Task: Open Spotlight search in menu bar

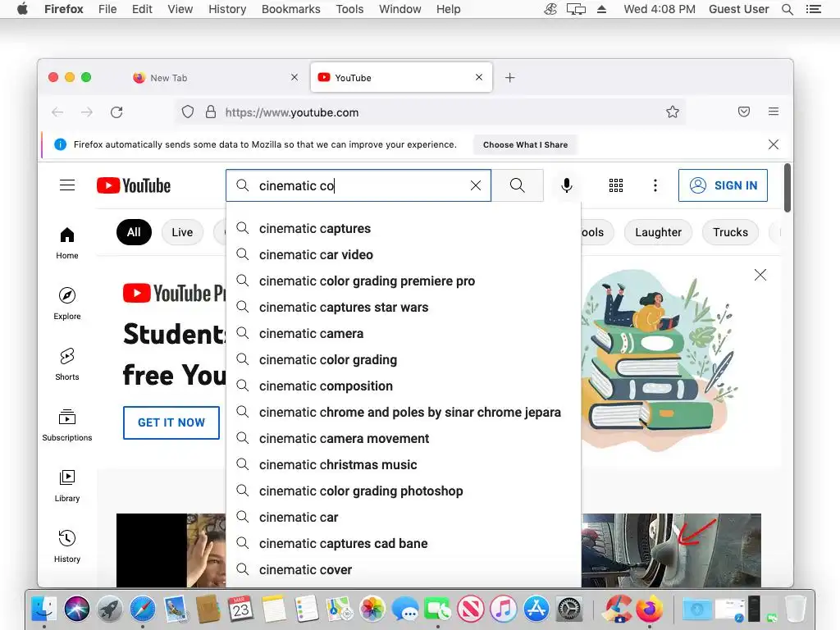Action: click(787, 9)
